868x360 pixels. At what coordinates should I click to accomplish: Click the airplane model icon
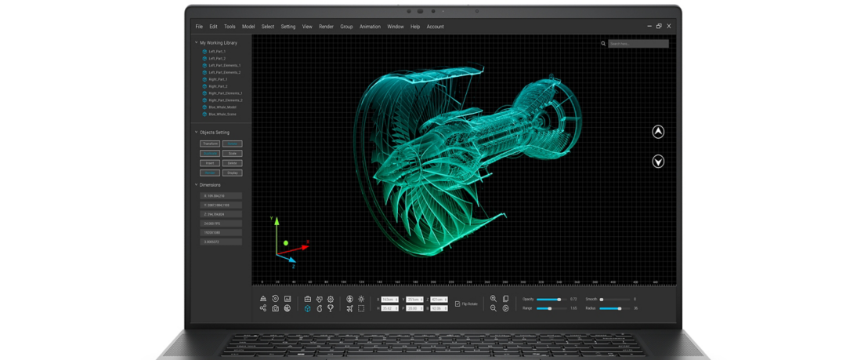[349, 308]
